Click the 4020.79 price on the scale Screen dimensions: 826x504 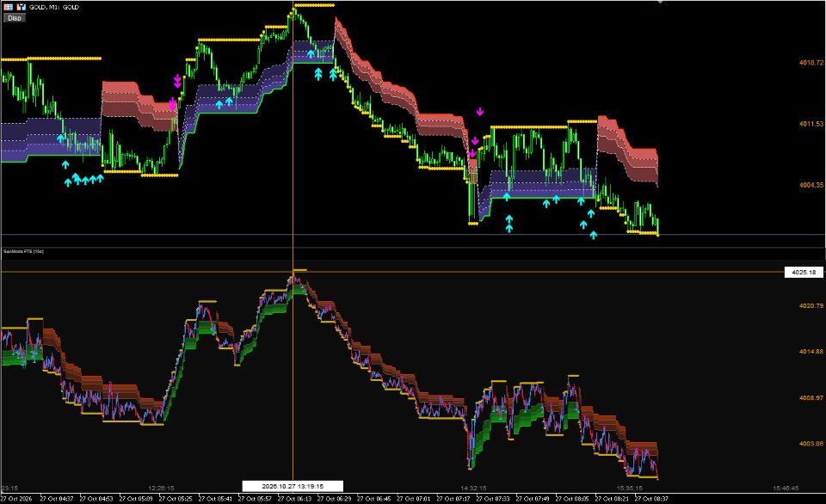811,305
